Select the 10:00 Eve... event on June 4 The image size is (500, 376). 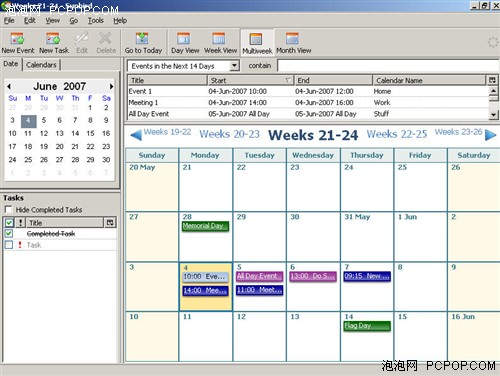(205, 277)
